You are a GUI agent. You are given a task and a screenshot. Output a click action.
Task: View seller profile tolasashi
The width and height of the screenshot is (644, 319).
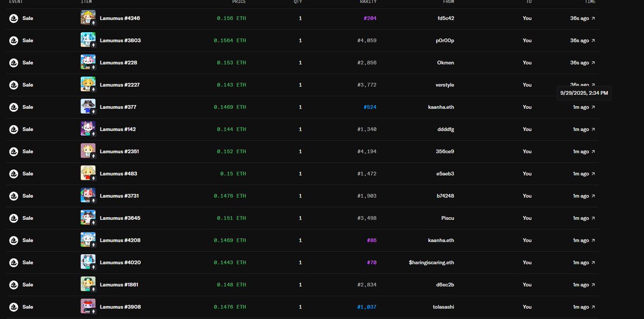[x=443, y=307]
